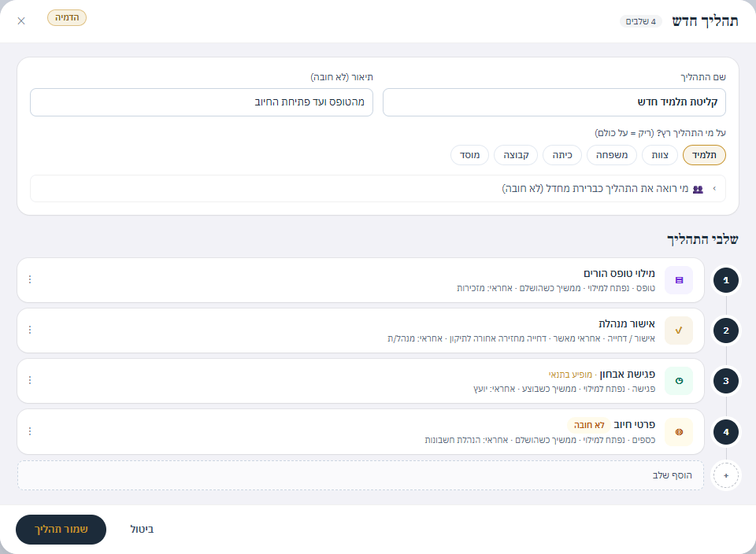Image resolution: width=756 pixels, height=554 pixels.
Task: Open options menu for מילוי טופס הורים step
Action: (x=30, y=279)
